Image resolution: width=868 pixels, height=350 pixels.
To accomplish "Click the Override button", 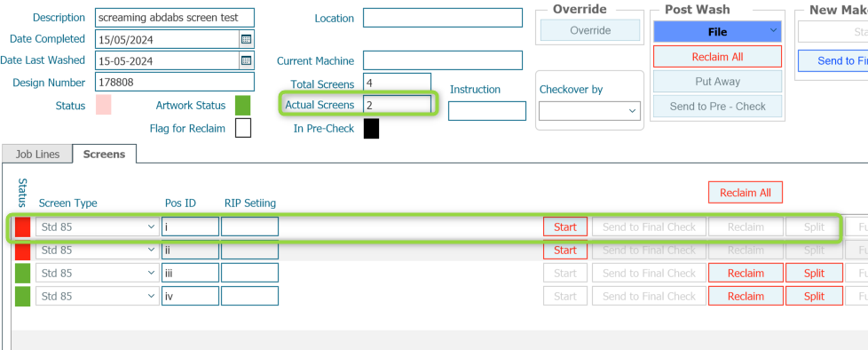I will [590, 30].
